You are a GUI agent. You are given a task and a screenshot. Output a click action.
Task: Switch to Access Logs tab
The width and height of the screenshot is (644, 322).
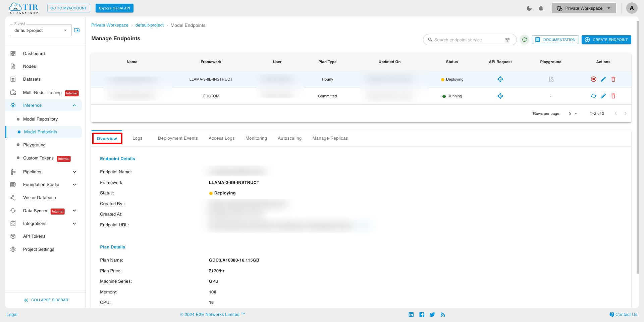pos(221,138)
